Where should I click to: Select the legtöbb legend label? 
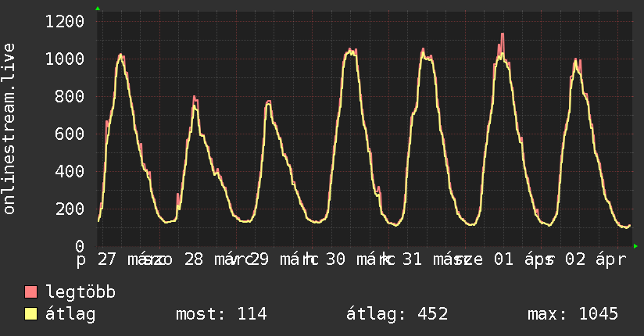pyautogui.click(x=80, y=291)
